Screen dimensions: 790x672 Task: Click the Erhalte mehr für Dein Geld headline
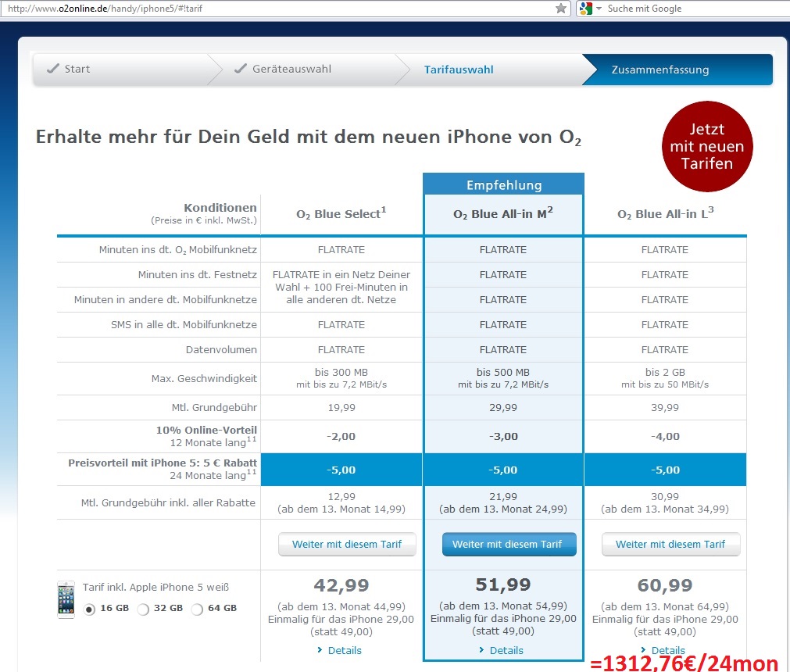click(309, 137)
